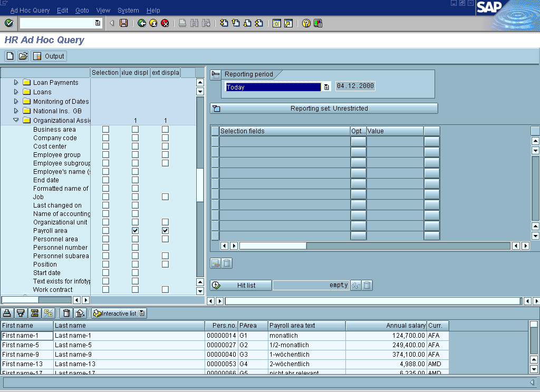Click the field tree vertical scrollbar
Image resolution: width=540 pixels, height=392 pixels.
point(200,187)
